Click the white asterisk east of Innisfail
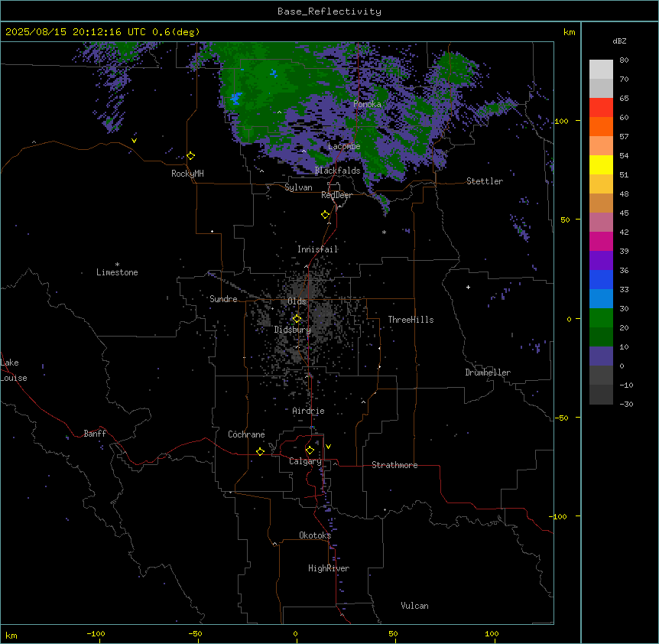Image resolution: width=659 pixels, height=644 pixels. coord(384,232)
